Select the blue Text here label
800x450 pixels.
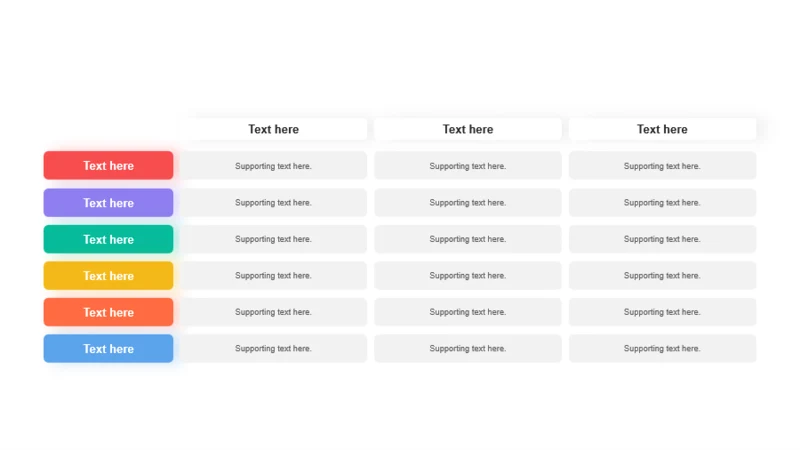pyautogui.click(x=108, y=348)
